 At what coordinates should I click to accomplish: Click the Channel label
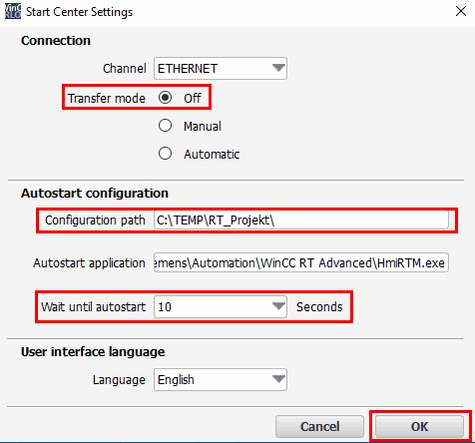pyautogui.click(x=124, y=68)
